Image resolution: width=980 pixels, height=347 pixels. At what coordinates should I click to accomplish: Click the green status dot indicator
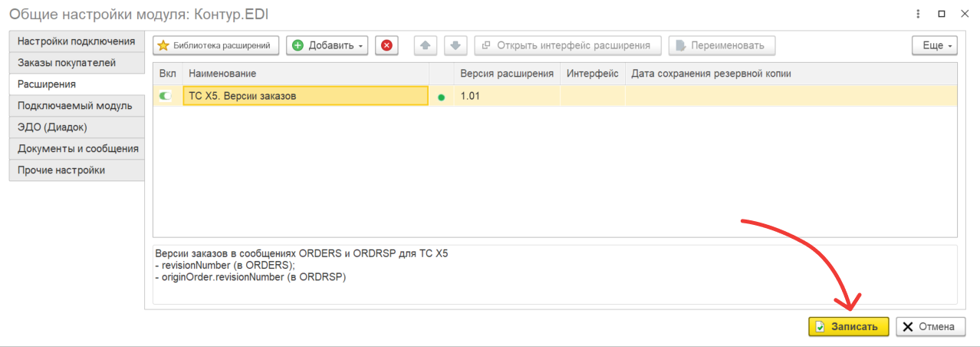click(441, 97)
